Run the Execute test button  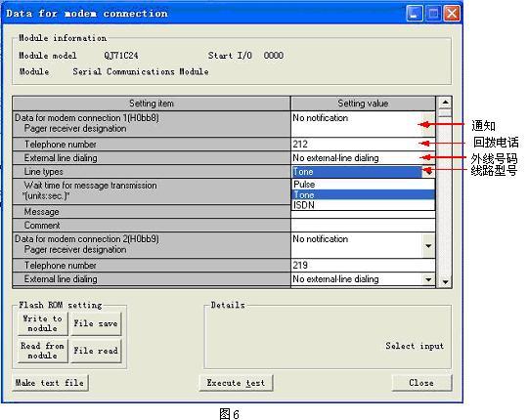pos(236,383)
